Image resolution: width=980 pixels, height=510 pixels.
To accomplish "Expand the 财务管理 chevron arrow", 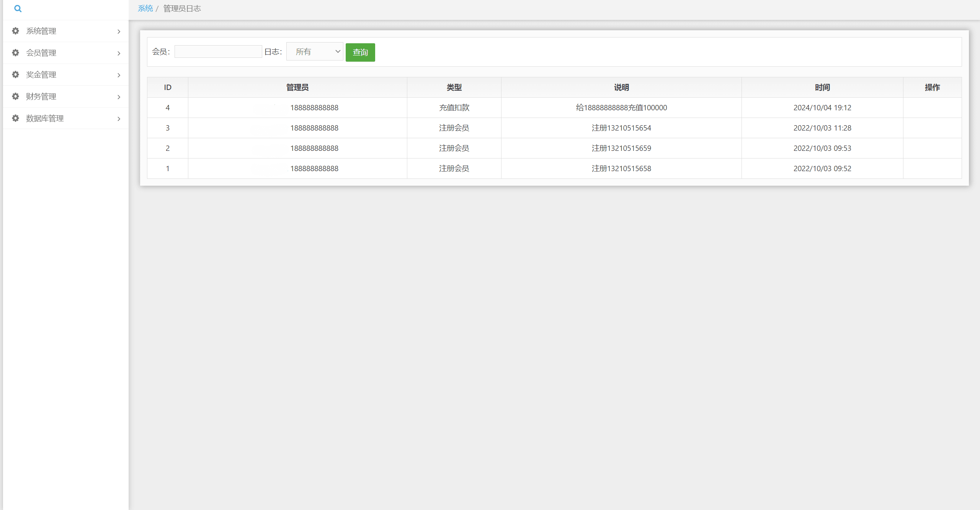I will click(119, 97).
